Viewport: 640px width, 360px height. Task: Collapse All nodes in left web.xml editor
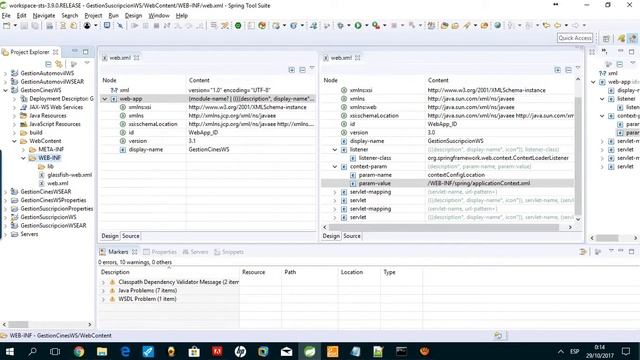coord(302,70)
